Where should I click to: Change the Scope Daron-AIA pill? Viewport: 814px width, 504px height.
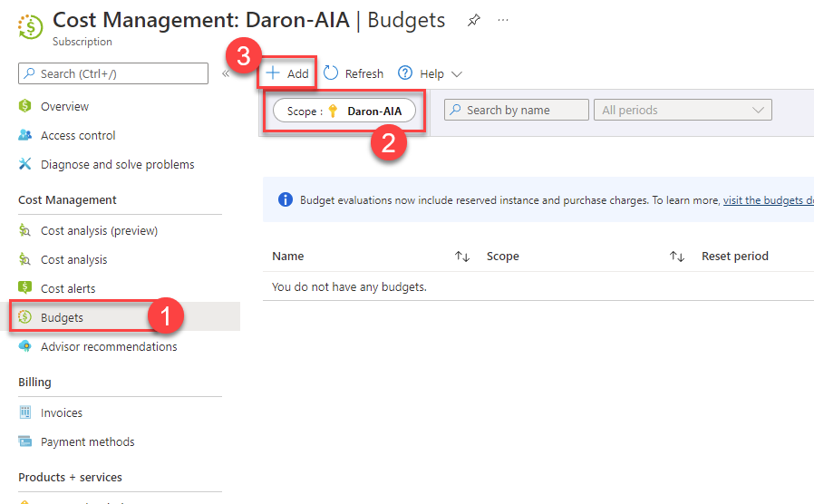(344, 111)
